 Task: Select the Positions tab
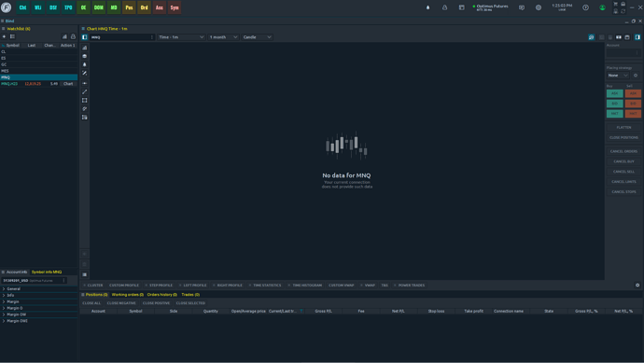(x=96, y=295)
